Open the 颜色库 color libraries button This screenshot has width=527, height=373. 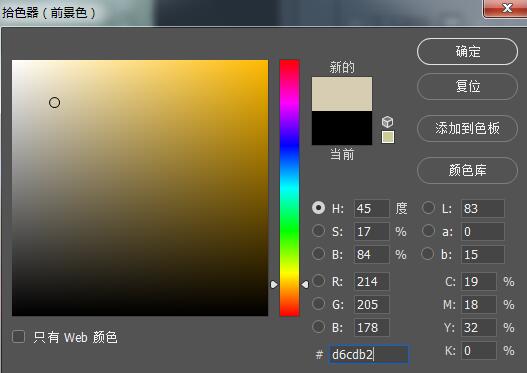(x=467, y=170)
